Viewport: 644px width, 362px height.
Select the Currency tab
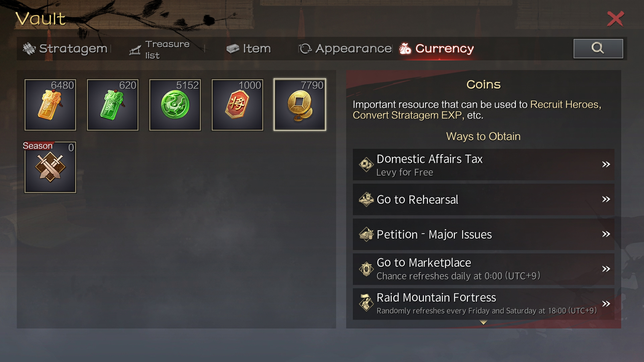point(436,49)
